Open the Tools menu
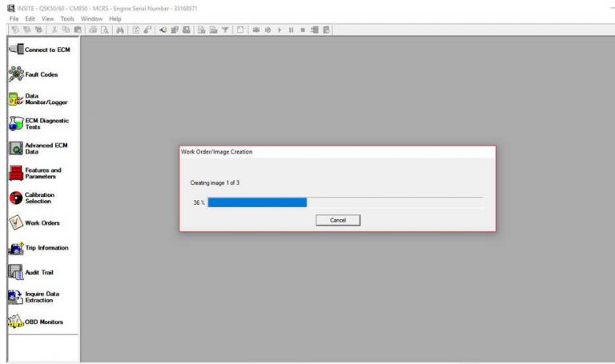Screen dimensions: 615x364 pos(67,18)
